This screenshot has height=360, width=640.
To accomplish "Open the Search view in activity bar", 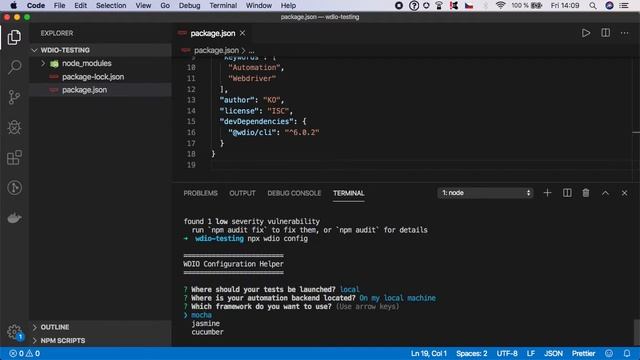I will pos(14,67).
